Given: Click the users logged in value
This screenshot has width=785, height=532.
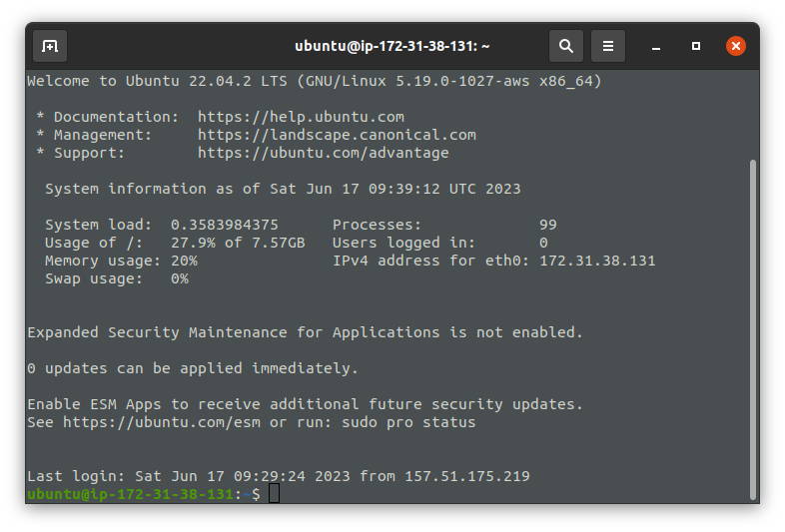Looking at the screenshot, I should [543, 244].
